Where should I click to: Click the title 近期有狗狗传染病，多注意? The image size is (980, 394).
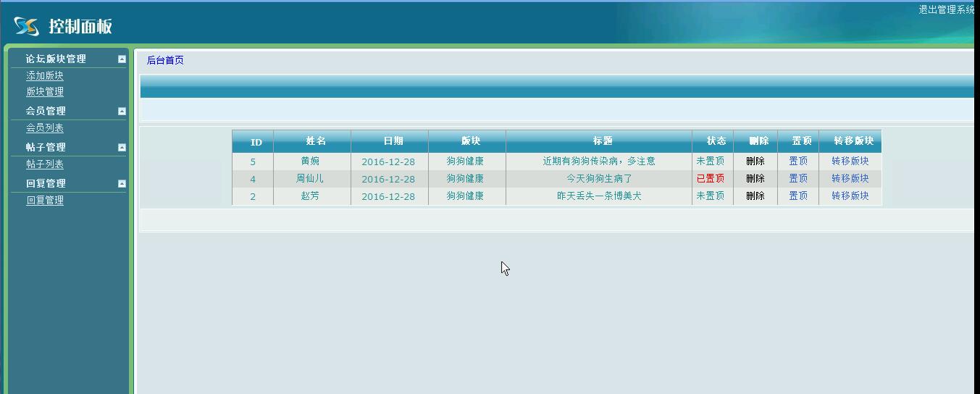pyautogui.click(x=599, y=161)
